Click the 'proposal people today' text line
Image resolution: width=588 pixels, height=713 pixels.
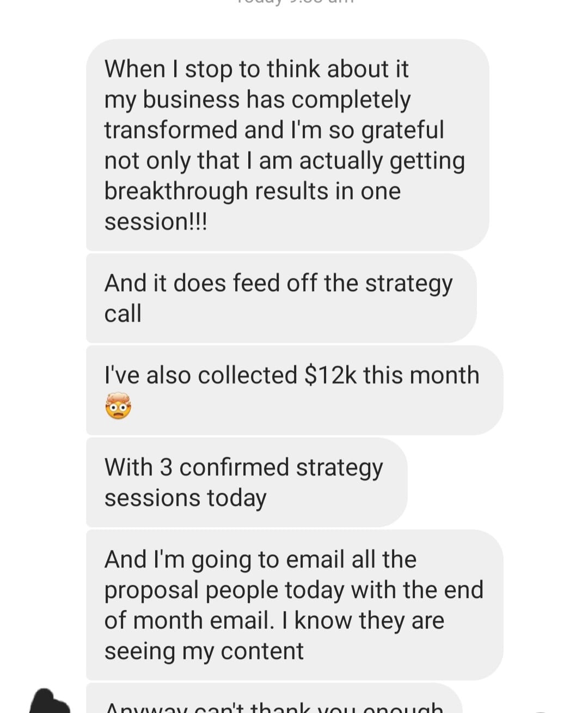tap(293, 590)
